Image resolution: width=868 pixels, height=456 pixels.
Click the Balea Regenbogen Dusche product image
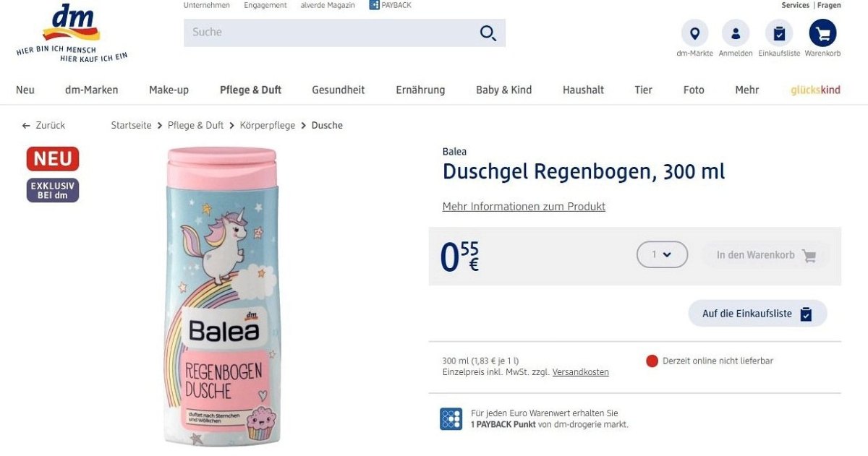(x=221, y=296)
